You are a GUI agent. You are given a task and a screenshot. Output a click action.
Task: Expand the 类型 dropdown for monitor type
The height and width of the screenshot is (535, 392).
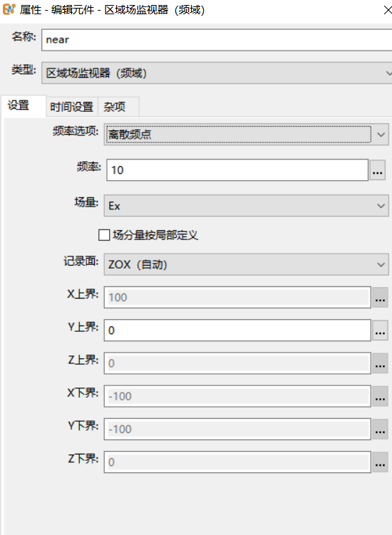click(217, 73)
